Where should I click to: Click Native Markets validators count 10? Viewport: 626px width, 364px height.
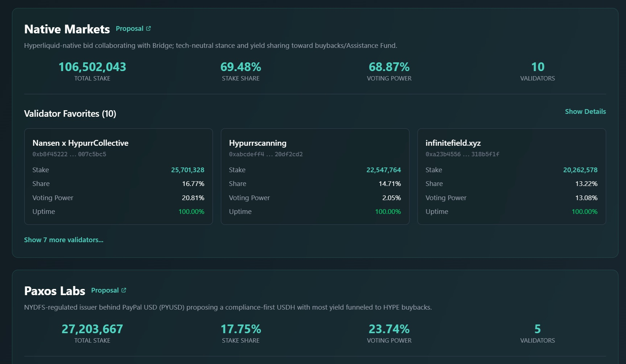coord(538,67)
